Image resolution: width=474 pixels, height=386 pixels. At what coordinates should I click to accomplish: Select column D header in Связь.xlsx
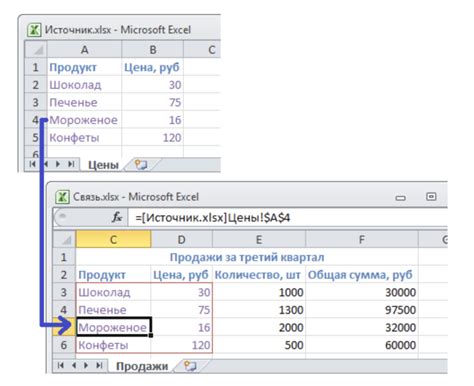[181, 240]
